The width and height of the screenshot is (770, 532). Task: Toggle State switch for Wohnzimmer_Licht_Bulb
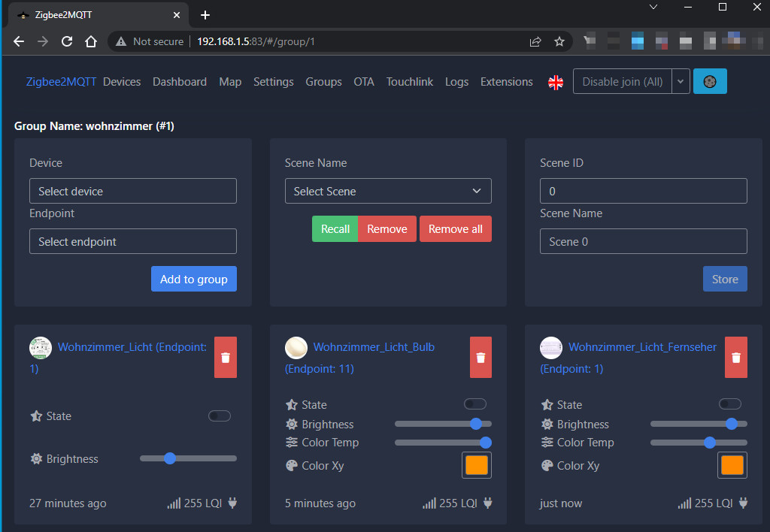pos(475,404)
